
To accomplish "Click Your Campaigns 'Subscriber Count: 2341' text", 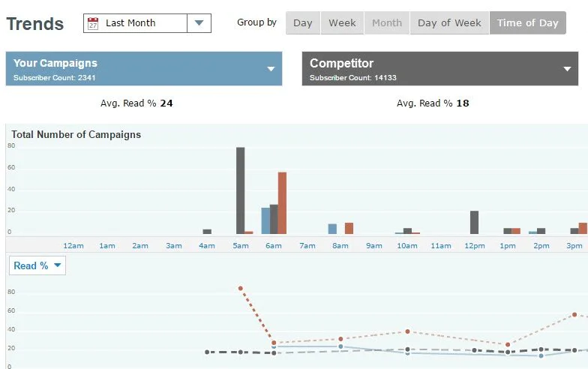I will (x=55, y=78).
